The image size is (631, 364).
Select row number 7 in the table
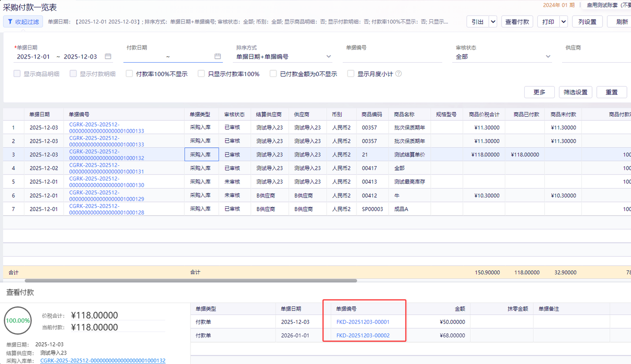[14, 209]
